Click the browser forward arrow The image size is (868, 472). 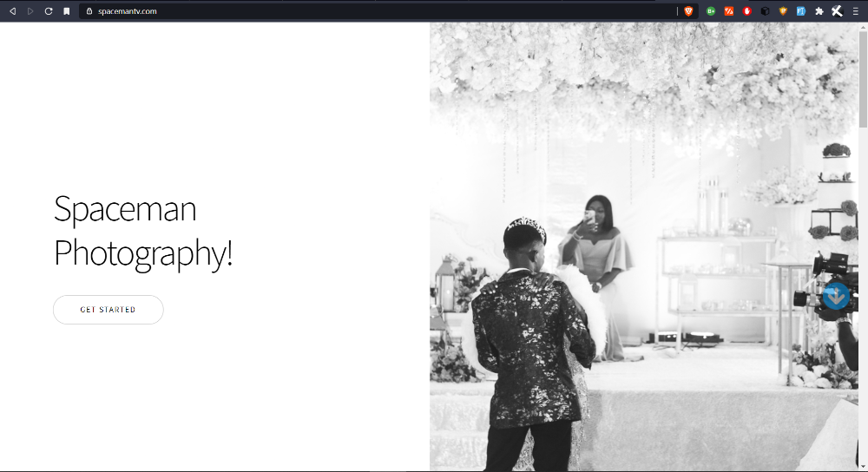click(30, 11)
